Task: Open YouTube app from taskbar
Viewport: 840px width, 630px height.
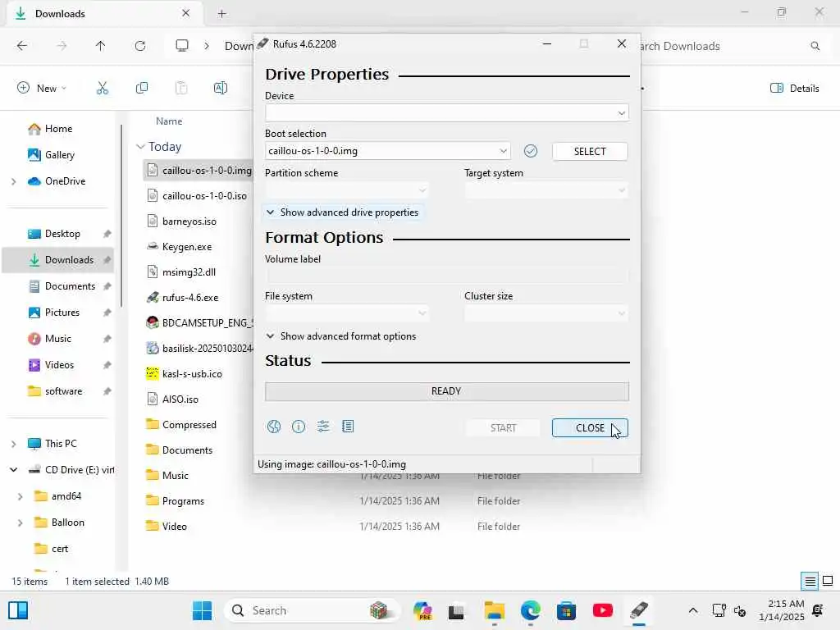Action: pyautogui.click(x=603, y=610)
